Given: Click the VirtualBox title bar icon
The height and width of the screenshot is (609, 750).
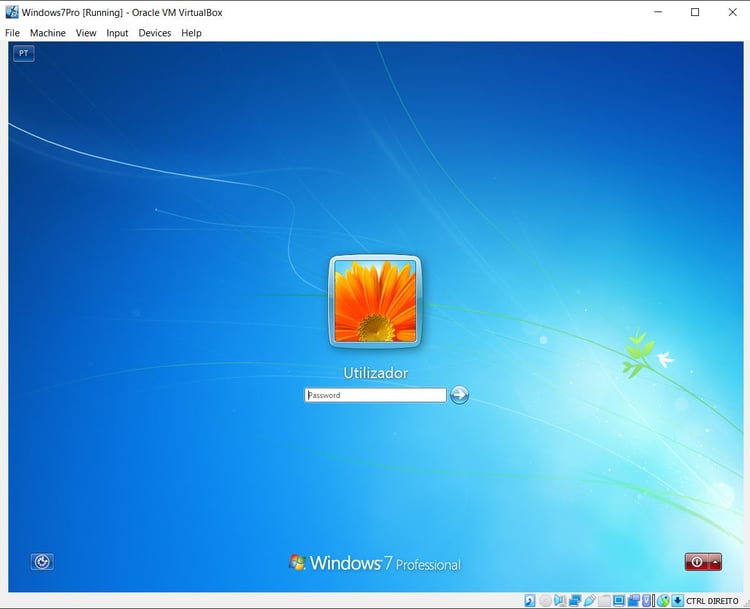Looking at the screenshot, I should [x=11, y=12].
